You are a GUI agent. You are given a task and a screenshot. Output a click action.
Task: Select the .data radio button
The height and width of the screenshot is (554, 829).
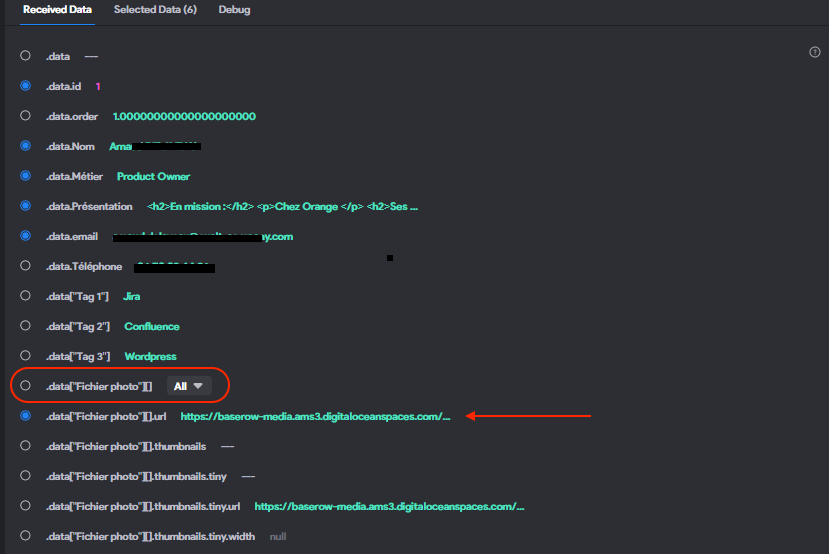(x=25, y=56)
